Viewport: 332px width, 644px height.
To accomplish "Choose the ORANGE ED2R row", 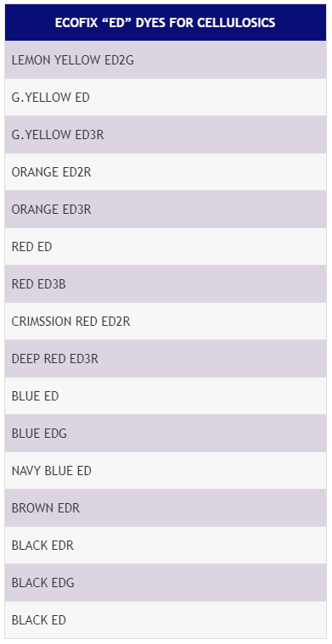I will click(x=166, y=172).
